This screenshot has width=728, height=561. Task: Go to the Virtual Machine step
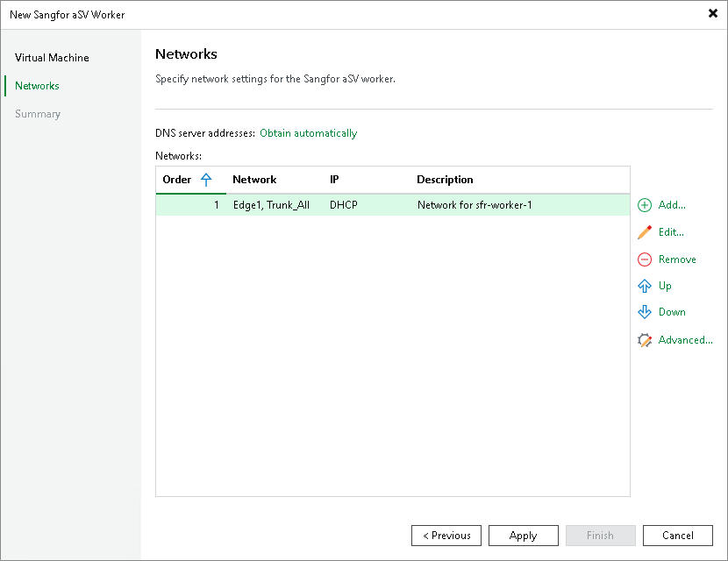coord(52,58)
